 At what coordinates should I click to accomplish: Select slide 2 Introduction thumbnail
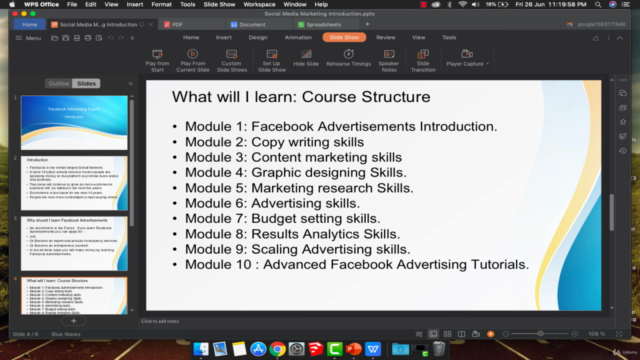click(74, 183)
